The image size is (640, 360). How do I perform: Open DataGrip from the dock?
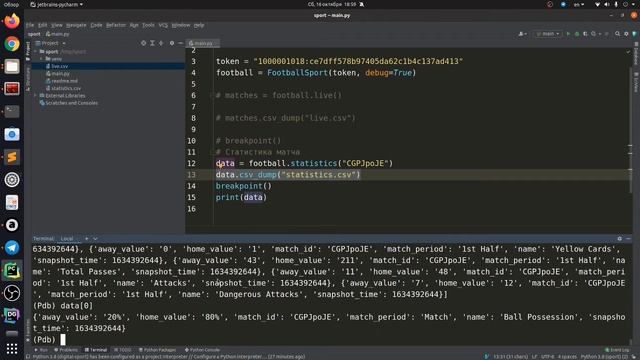(12, 316)
